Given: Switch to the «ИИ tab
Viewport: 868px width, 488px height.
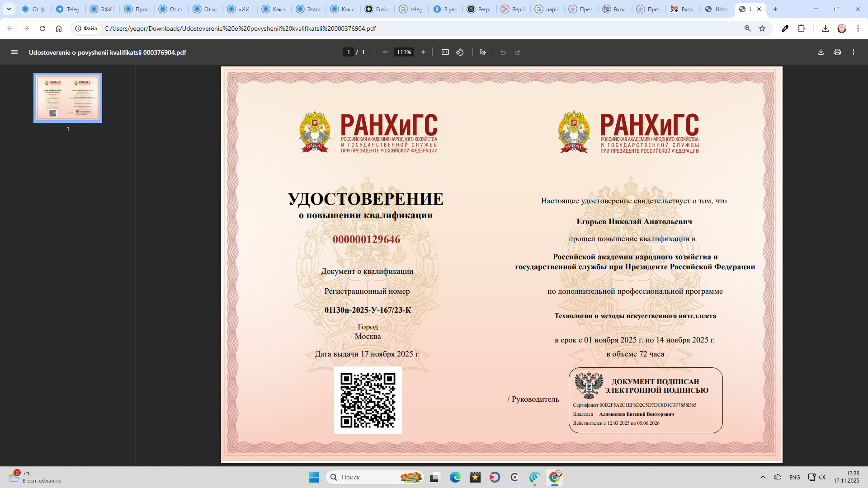Looking at the screenshot, I should (x=240, y=9).
